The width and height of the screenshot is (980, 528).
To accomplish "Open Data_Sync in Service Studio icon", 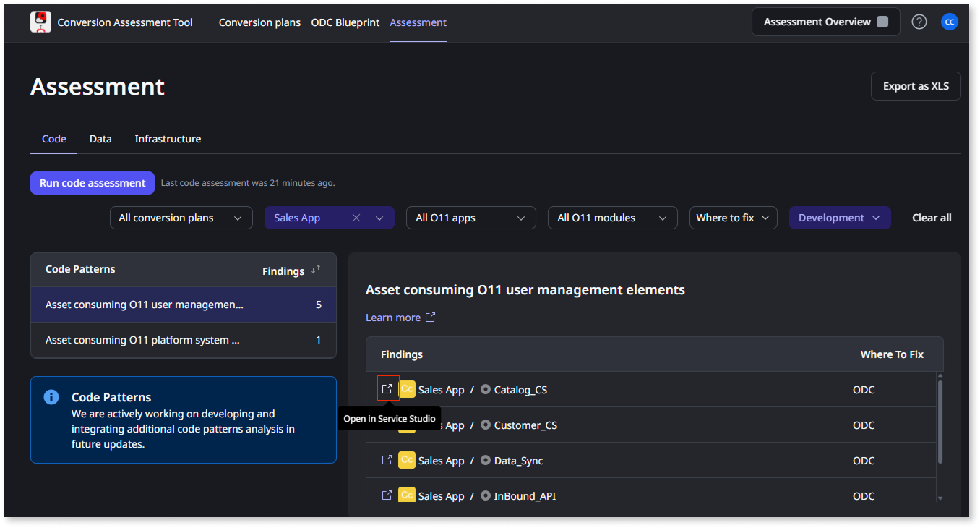I will coord(387,460).
